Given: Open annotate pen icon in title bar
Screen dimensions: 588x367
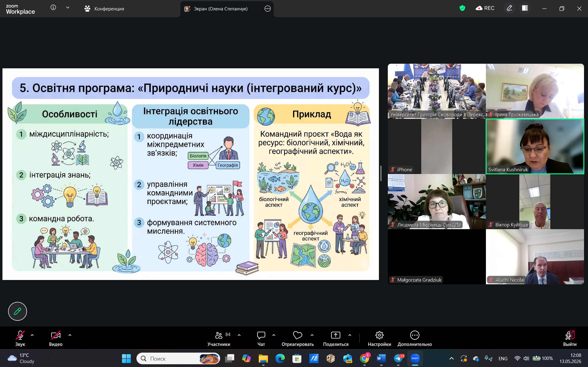Looking at the screenshot, I should [510, 8].
